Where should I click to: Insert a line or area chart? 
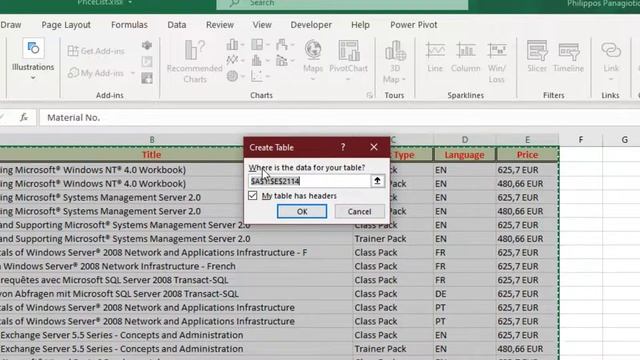click(x=232, y=60)
